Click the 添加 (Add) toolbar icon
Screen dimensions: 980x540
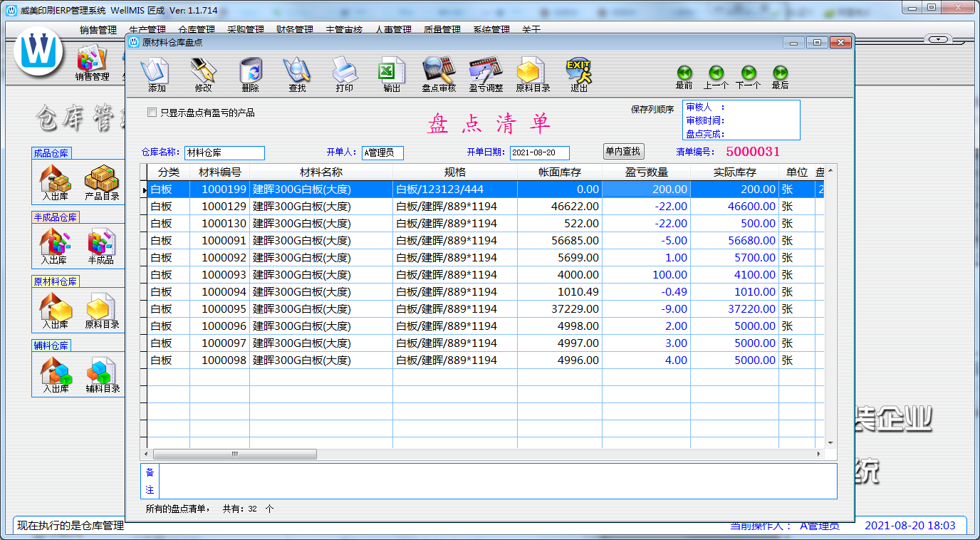click(155, 76)
